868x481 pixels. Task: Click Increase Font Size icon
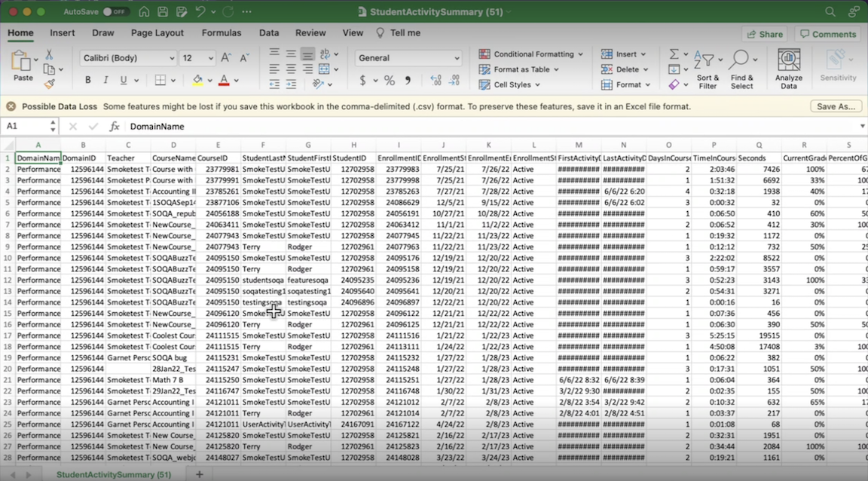[226, 57]
